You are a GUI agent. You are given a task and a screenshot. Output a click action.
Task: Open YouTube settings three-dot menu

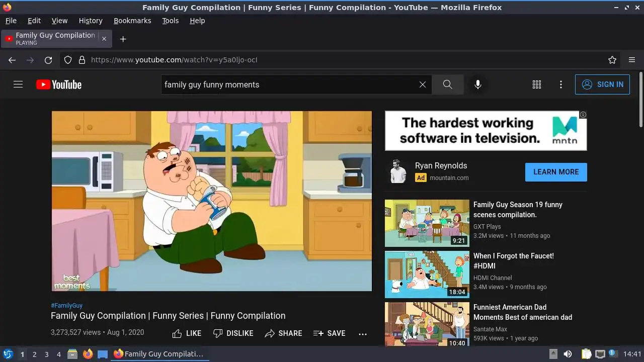coord(561,84)
